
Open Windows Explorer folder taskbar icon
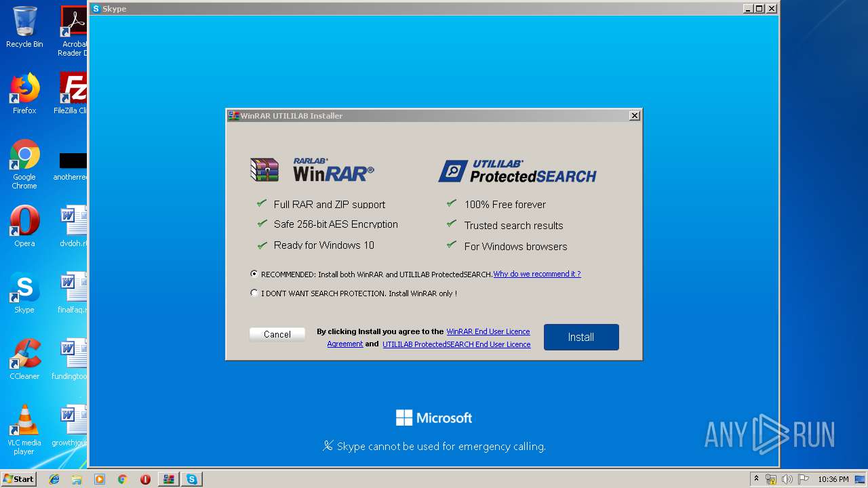pos(77,479)
